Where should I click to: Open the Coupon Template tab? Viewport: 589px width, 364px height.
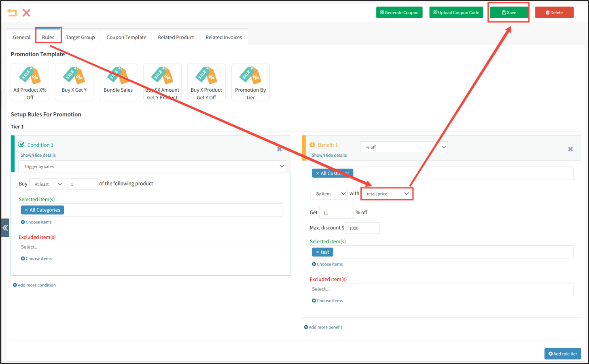[126, 37]
